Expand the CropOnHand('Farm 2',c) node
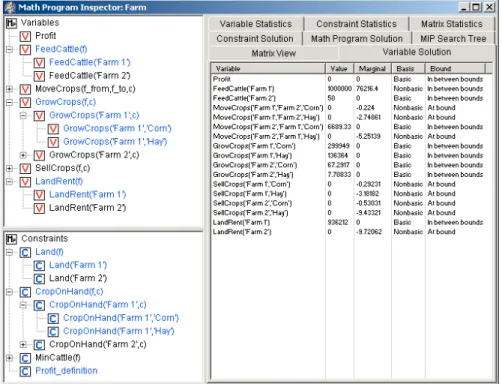This screenshot has height=384, width=502. click(23, 345)
